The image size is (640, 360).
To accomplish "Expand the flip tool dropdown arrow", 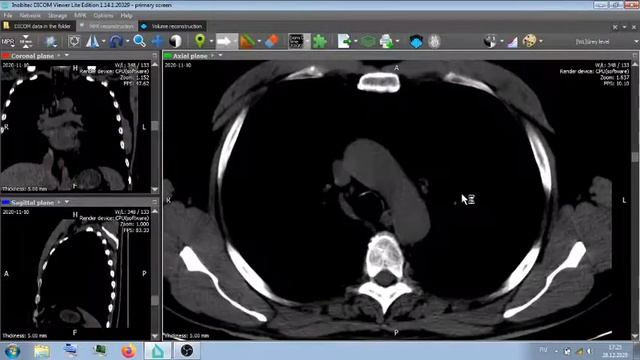I will point(103,42).
